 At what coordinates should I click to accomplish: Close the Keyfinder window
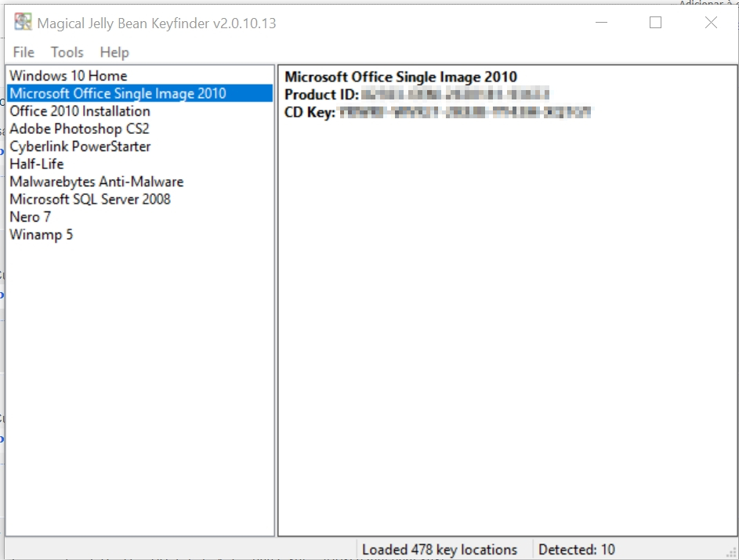pos(711,22)
